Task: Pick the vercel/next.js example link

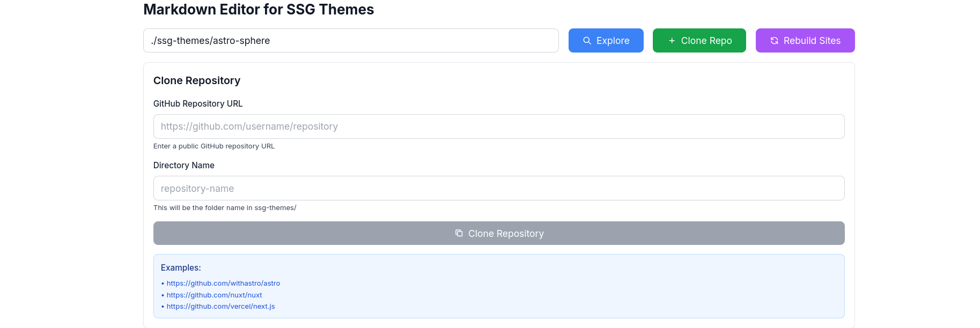Action: 220,307
